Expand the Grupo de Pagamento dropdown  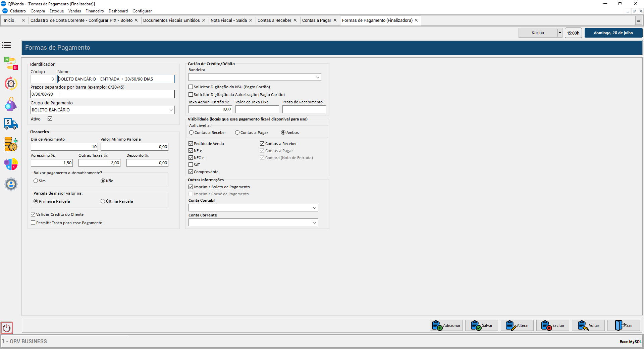click(x=171, y=110)
